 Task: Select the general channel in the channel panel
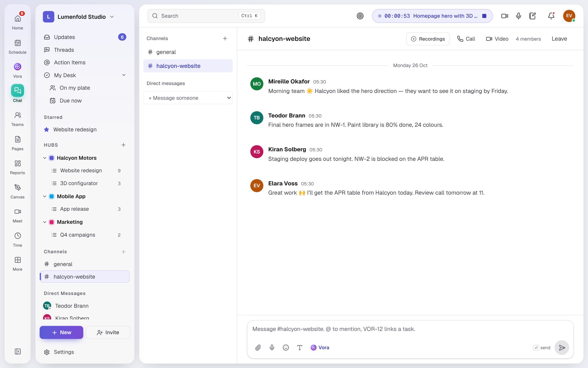click(x=188, y=52)
